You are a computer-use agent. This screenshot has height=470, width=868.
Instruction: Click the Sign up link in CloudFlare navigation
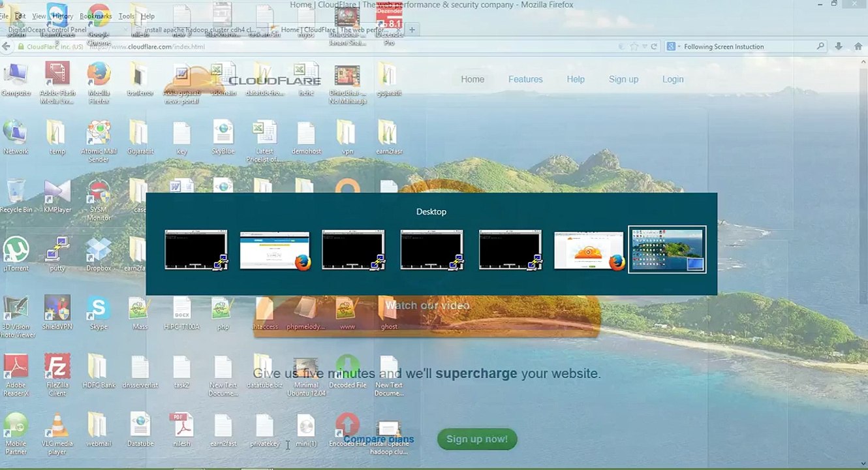point(623,79)
